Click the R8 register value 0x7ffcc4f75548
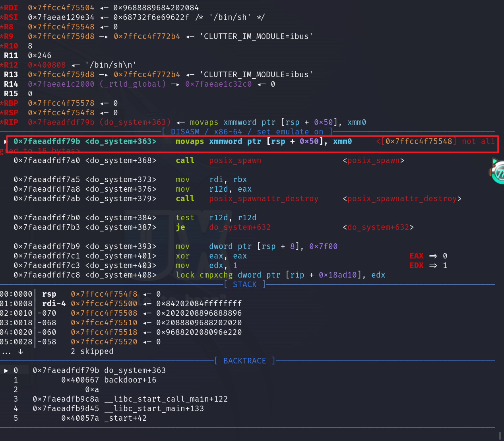Image resolution: width=504 pixels, height=441 pixels. (61, 27)
